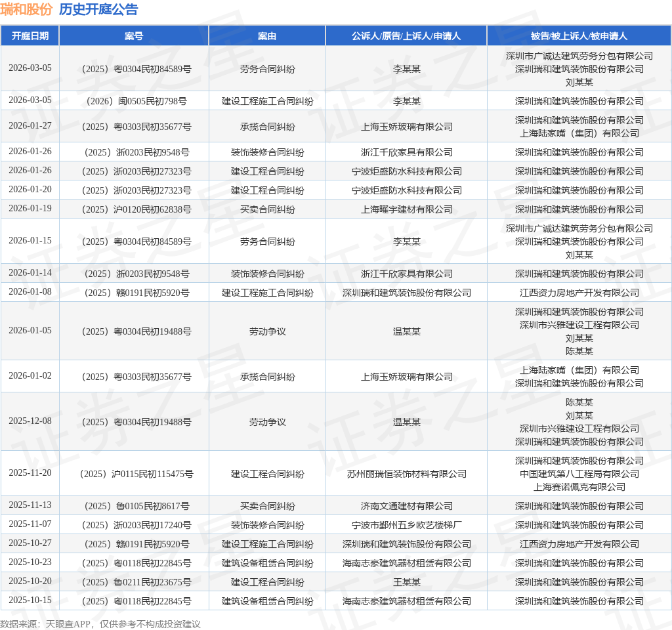Viewport: 672px width, 630px height.
Task: Click the date cell 2025-12-08
Action: (x=30, y=421)
